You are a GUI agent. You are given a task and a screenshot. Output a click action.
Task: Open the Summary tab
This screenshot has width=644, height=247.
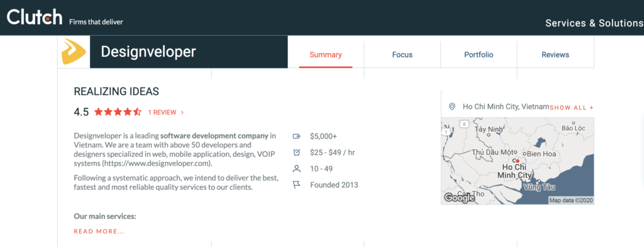326,55
